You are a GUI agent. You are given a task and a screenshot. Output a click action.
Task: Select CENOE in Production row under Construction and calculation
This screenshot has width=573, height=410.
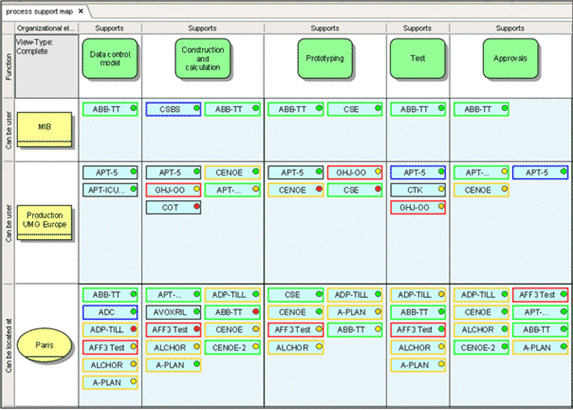click(232, 172)
